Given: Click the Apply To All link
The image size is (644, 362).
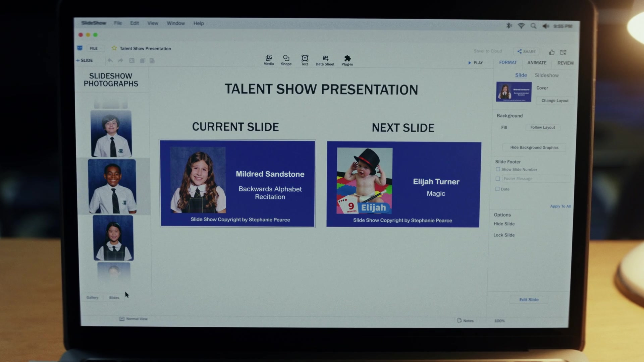Looking at the screenshot, I should (x=560, y=206).
